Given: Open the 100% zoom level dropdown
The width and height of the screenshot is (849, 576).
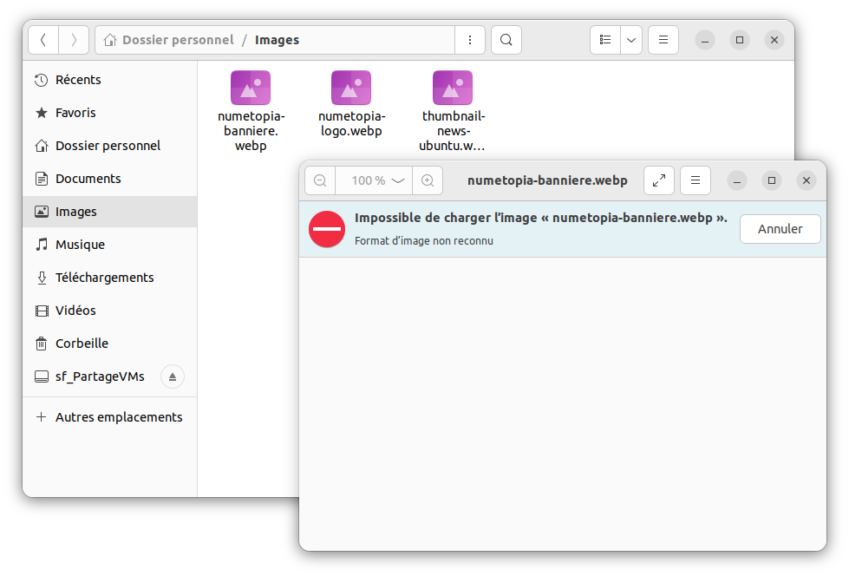Looking at the screenshot, I should click(x=373, y=180).
